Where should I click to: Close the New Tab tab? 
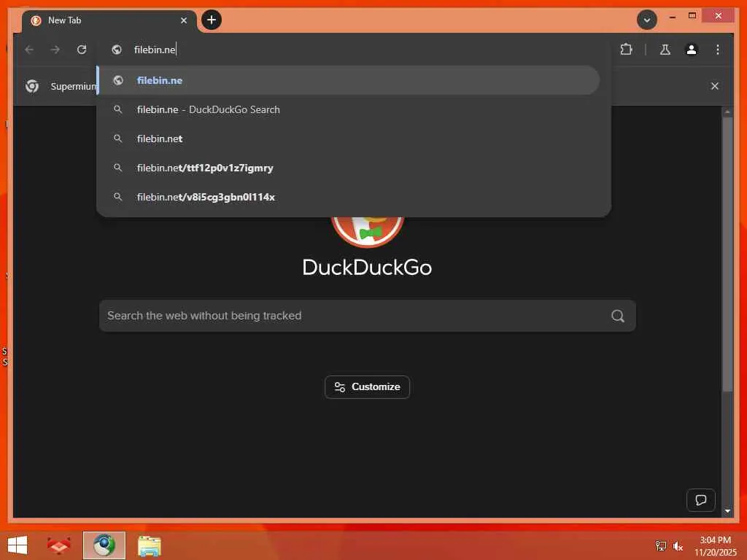tap(183, 20)
